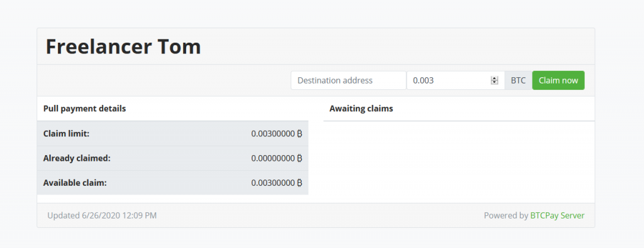
Task: Click the Claim now button
Action: point(558,80)
